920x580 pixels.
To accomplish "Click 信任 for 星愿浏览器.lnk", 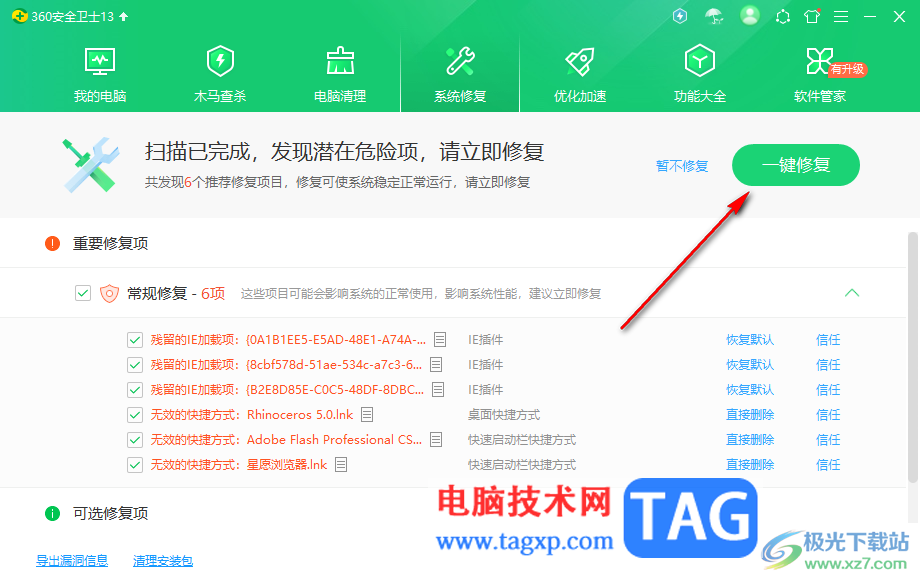I will tap(828, 465).
